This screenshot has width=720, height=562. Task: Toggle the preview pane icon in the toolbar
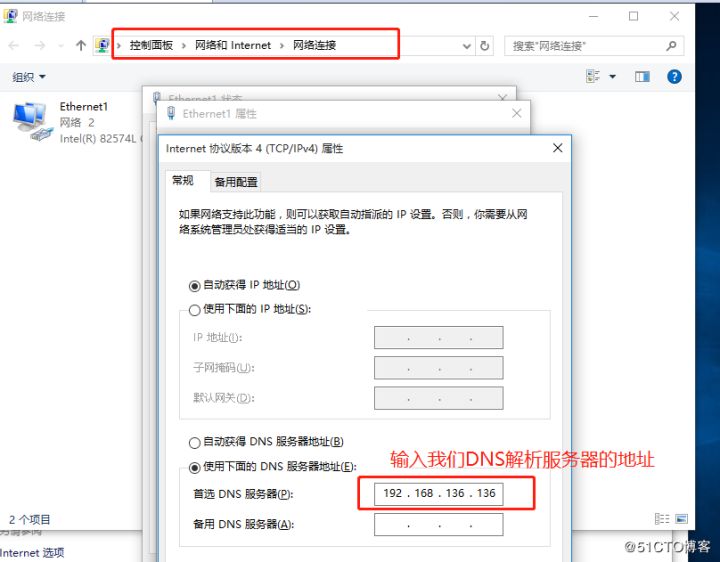[642, 77]
